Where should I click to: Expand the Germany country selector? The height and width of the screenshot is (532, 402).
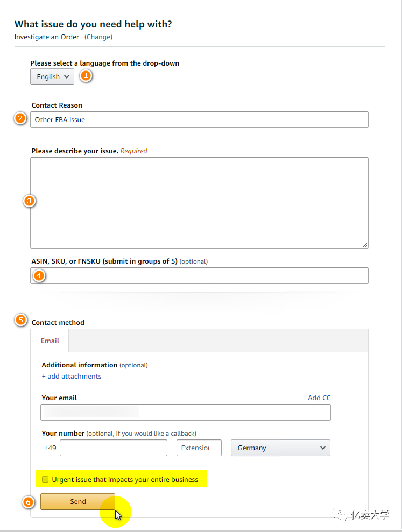coord(280,448)
